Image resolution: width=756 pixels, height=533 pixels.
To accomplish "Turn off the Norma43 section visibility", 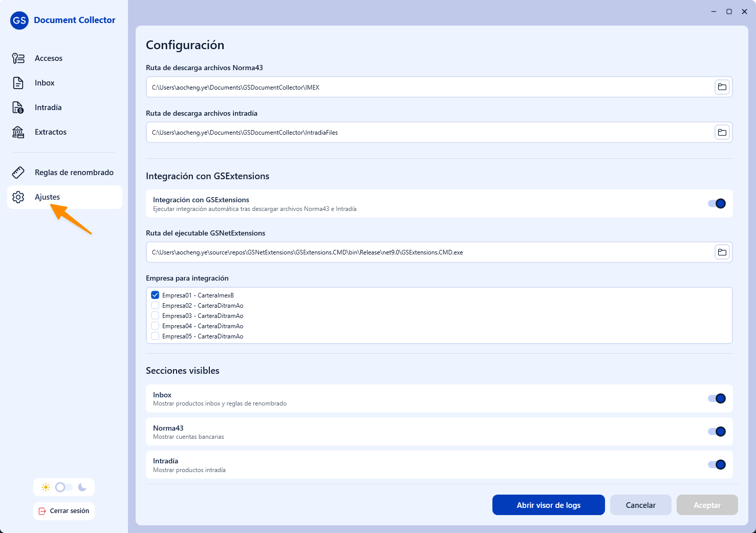I will (x=717, y=432).
